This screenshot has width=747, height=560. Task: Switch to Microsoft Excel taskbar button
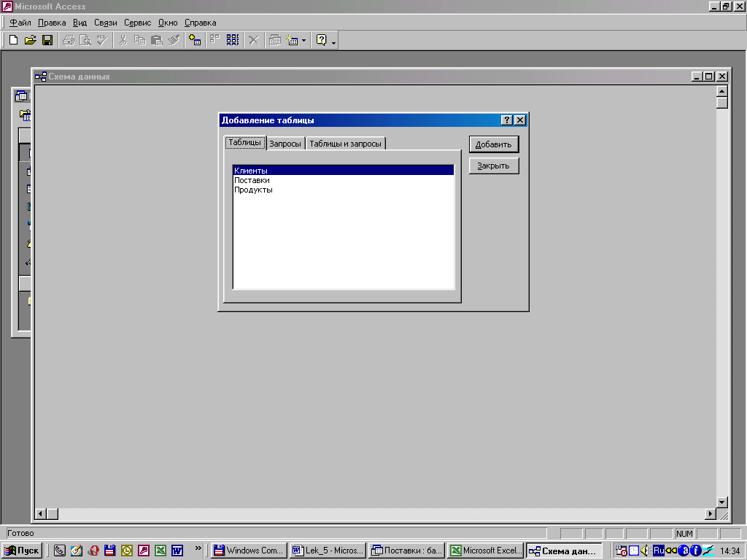coord(485,551)
